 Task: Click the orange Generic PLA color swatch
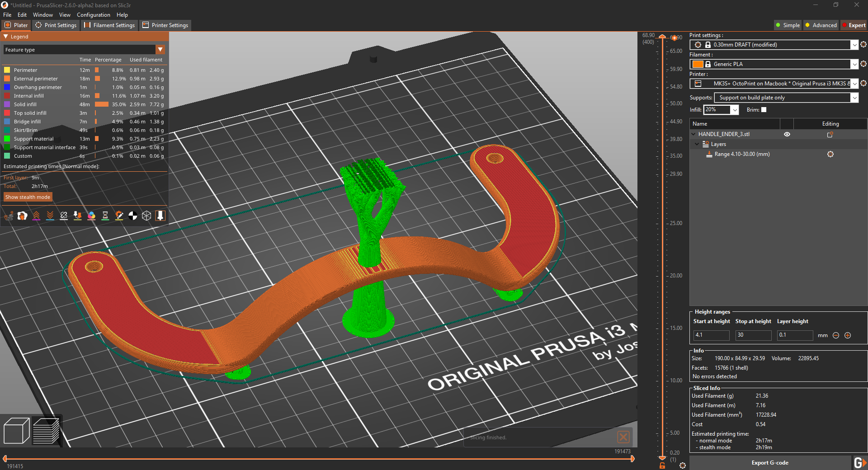point(698,64)
